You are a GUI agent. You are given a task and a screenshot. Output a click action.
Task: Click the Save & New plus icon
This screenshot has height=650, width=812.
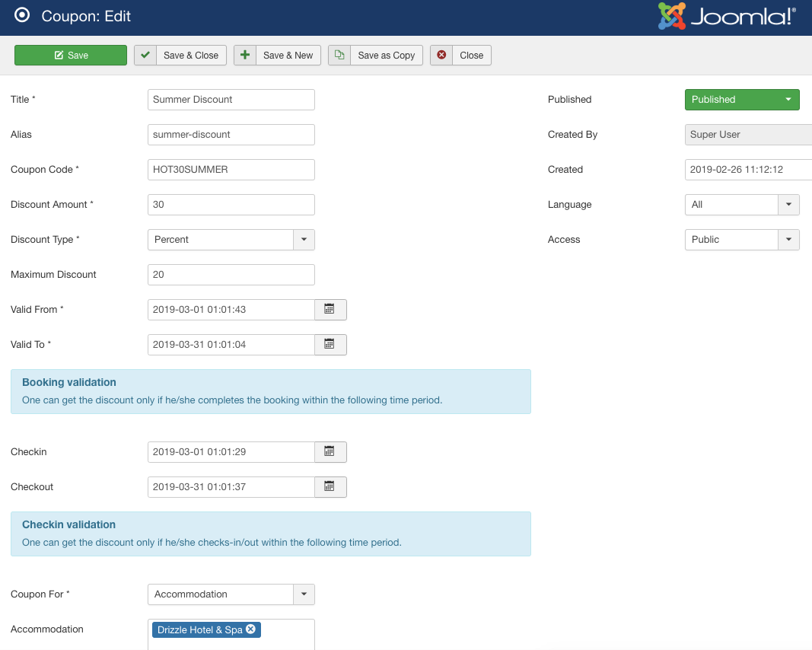pos(245,56)
